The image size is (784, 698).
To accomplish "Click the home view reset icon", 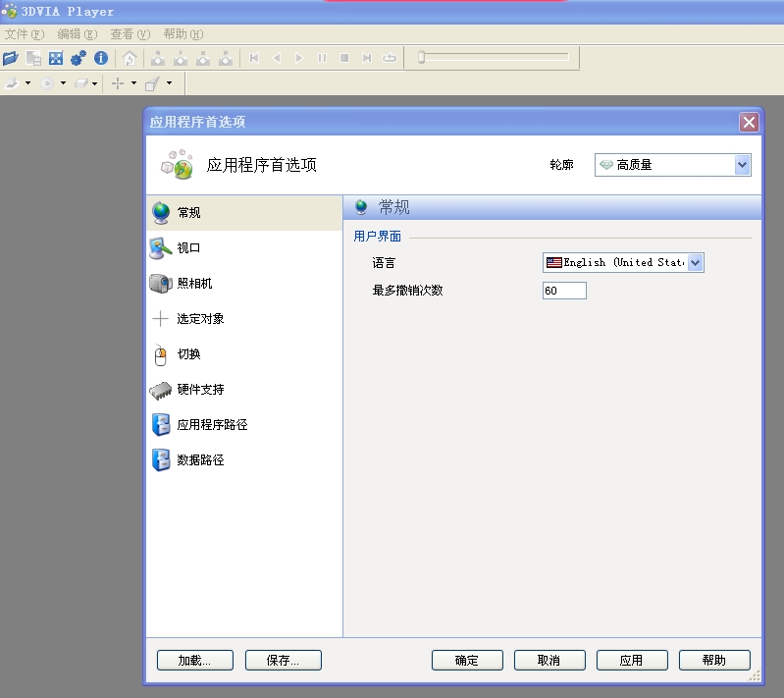I will 130,58.
